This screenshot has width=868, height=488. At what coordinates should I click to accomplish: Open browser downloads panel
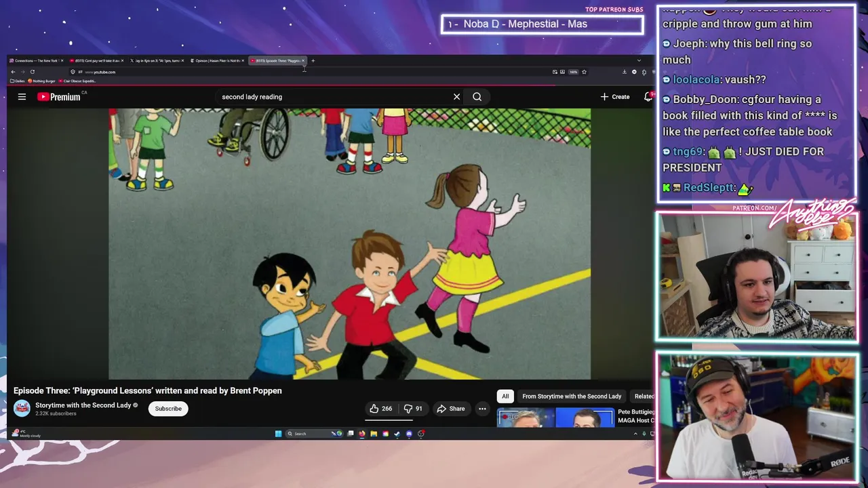click(625, 72)
